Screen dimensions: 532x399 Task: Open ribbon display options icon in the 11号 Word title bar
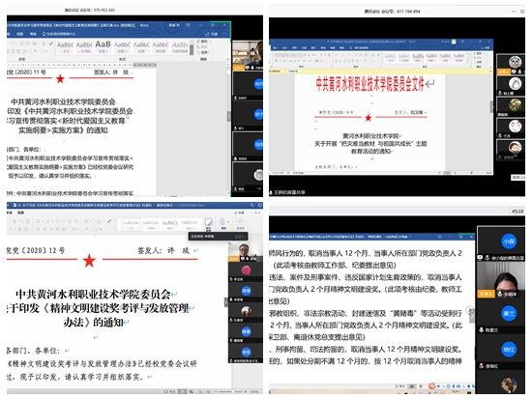(x=188, y=25)
